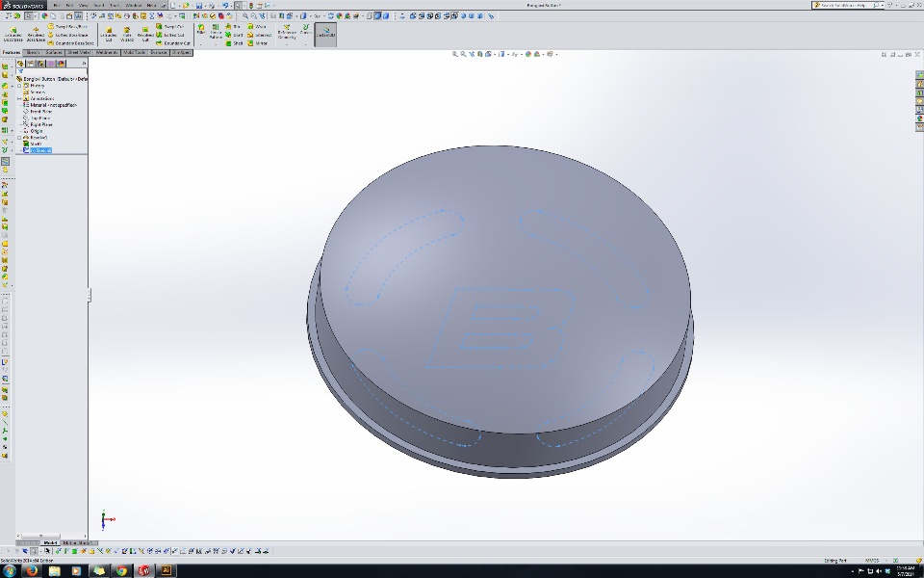Expand the Annotations node in the tree
This screenshot has width=924, height=578.
click(x=19, y=98)
